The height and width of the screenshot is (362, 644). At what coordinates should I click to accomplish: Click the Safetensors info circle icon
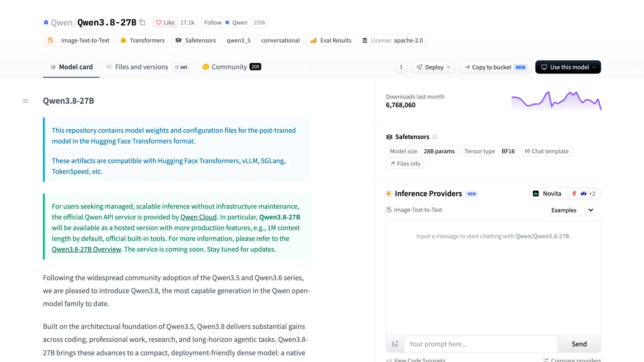(435, 137)
